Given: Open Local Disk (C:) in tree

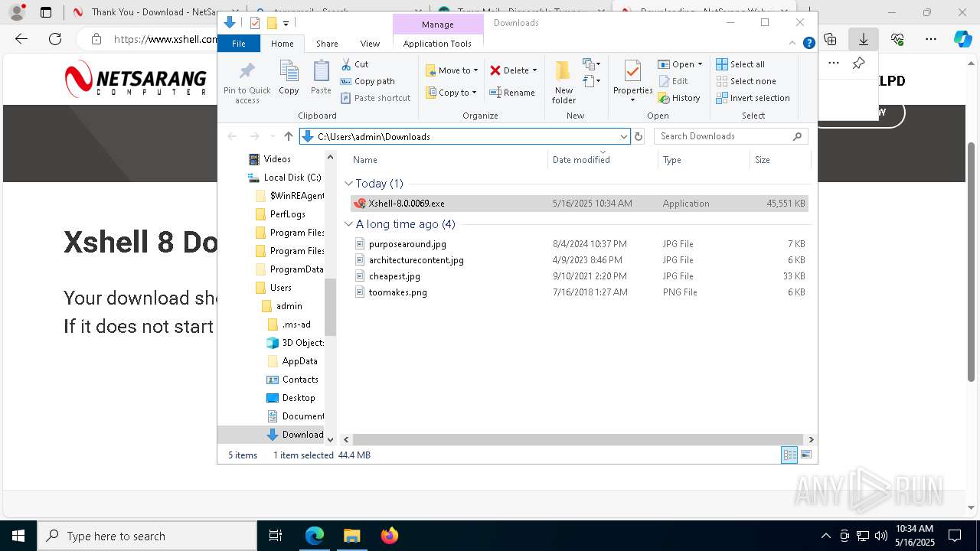Looking at the screenshot, I should pyautogui.click(x=285, y=178).
